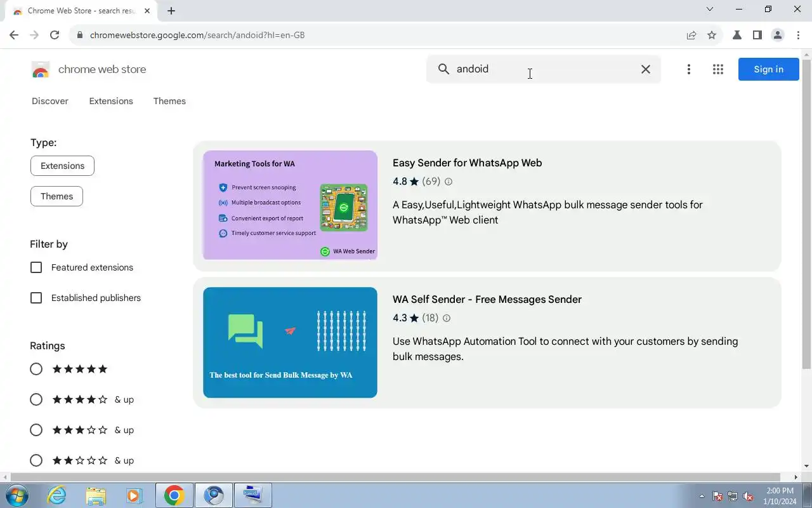
Task: Click the Chrome Web Store logo
Action: pyautogui.click(x=41, y=69)
